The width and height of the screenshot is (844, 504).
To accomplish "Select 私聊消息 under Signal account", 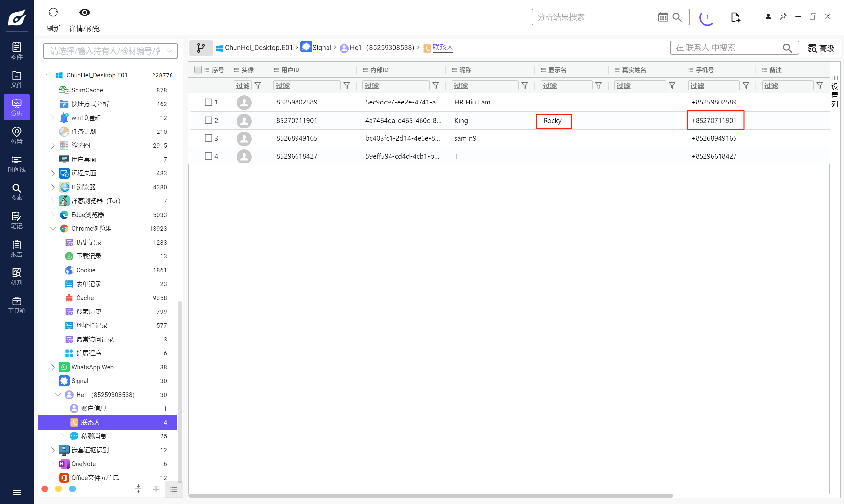I will tap(93, 436).
